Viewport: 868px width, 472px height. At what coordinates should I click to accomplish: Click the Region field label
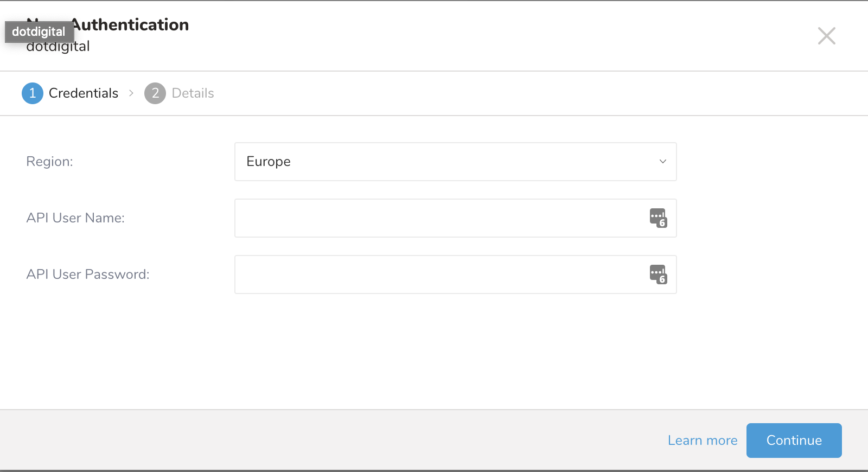(49, 162)
